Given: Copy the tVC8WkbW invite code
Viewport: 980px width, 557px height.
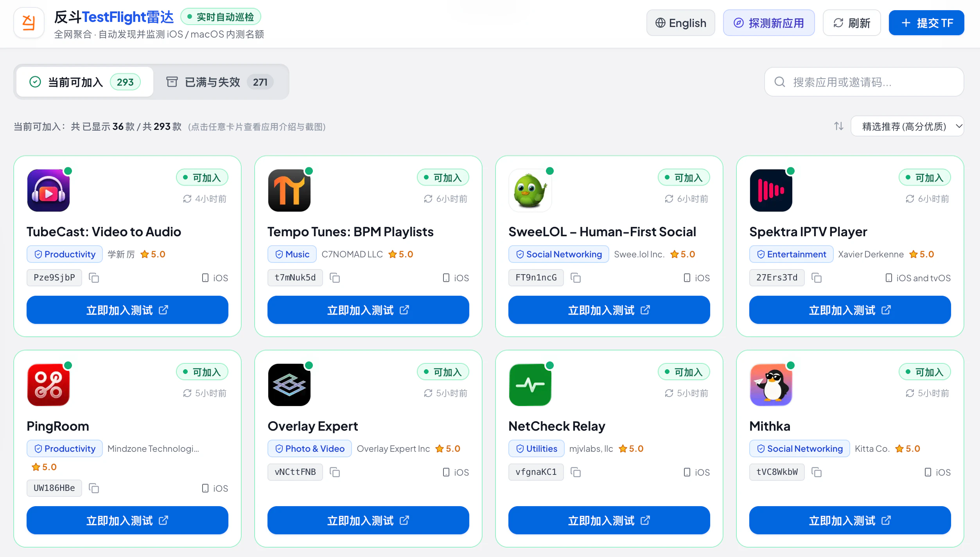Looking at the screenshot, I should click(817, 472).
